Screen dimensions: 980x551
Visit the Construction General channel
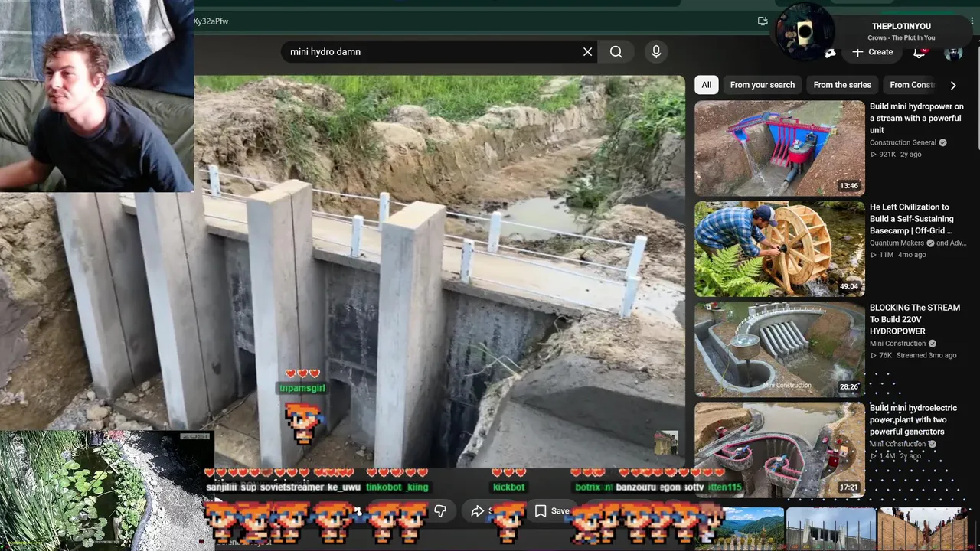[x=903, y=142]
